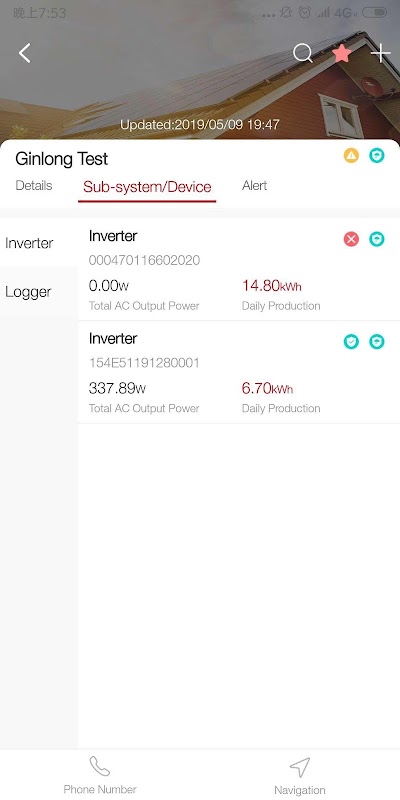Open search with magnifier icon

coord(303,53)
